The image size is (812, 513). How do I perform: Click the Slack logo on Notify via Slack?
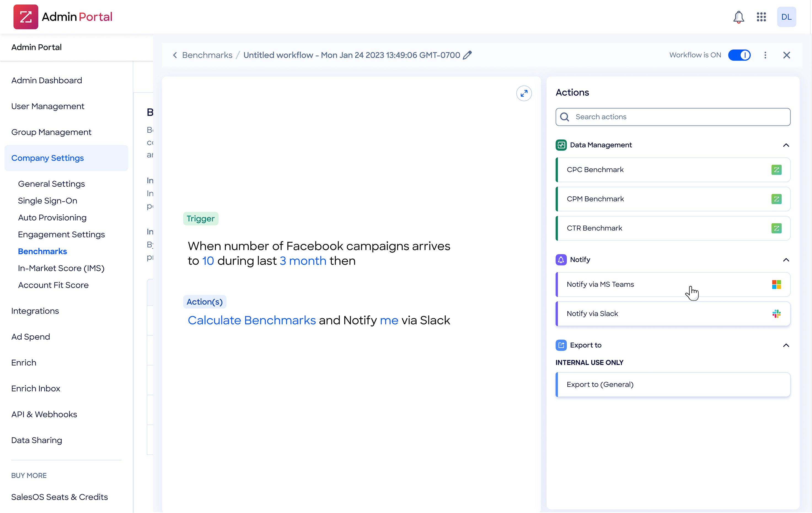776,314
